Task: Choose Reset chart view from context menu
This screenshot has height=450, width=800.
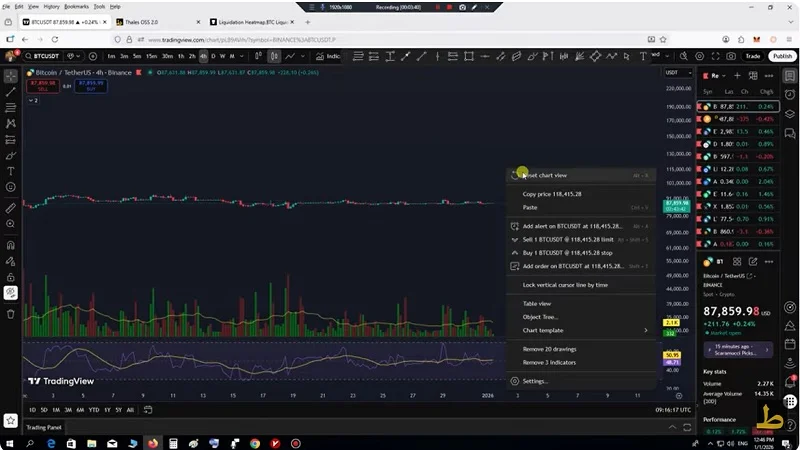Action: pyautogui.click(x=545, y=175)
